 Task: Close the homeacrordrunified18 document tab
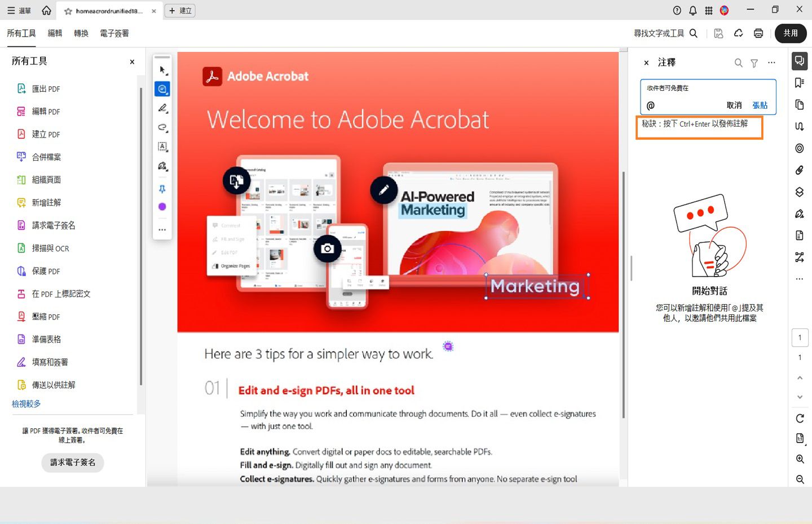click(154, 11)
